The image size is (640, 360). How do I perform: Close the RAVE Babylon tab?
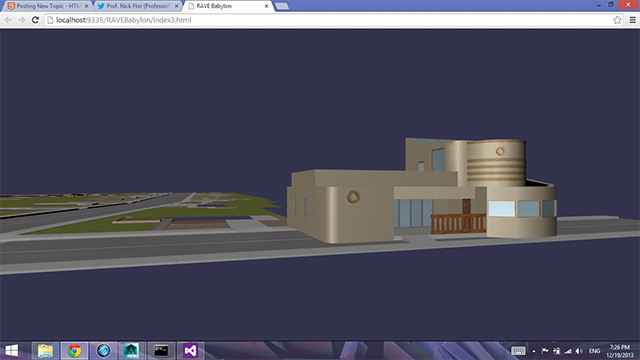(267, 6)
